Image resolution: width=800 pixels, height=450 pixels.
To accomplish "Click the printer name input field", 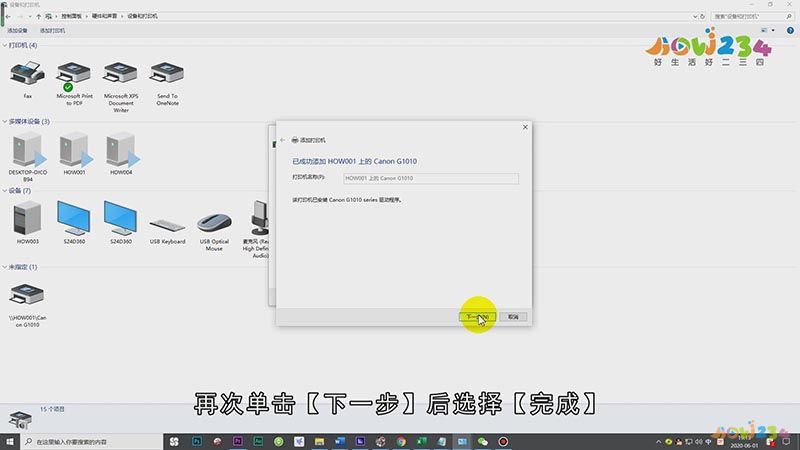I will [x=431, y=178].
